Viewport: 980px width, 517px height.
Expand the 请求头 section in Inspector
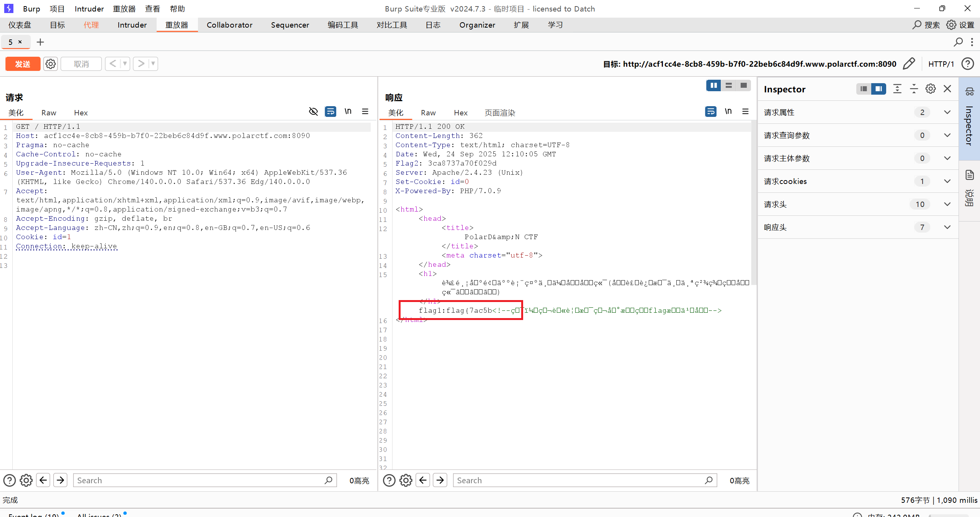point(947,204)
